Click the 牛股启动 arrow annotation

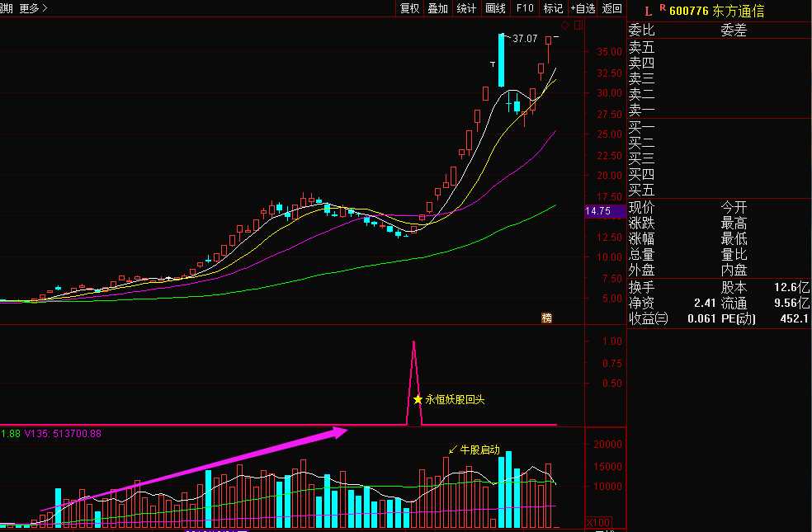pos(451,450)
